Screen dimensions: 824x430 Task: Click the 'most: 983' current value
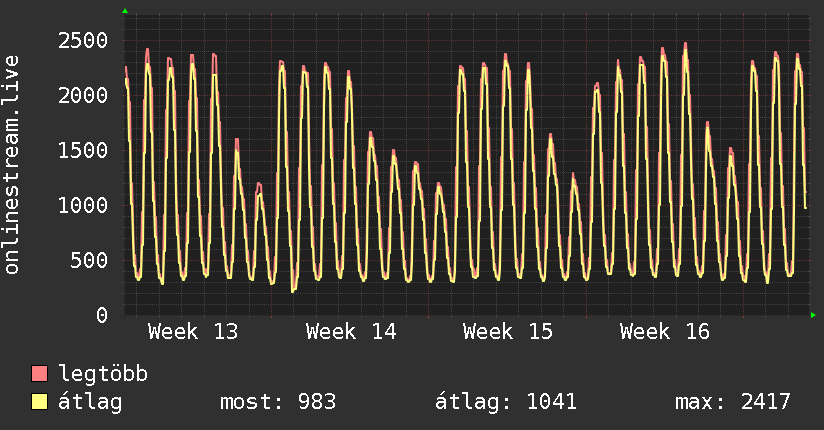coord(277,402)
